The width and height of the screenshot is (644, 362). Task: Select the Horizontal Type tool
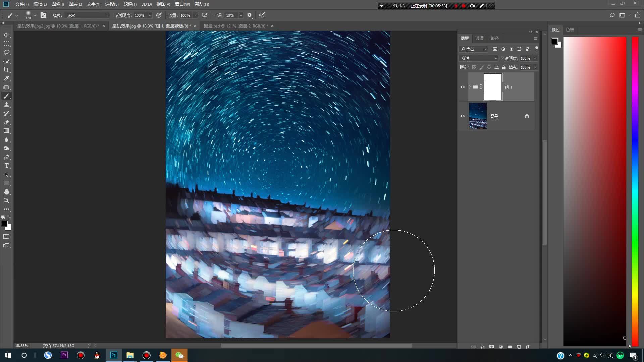pyautogui.click(x=6, y=166)
